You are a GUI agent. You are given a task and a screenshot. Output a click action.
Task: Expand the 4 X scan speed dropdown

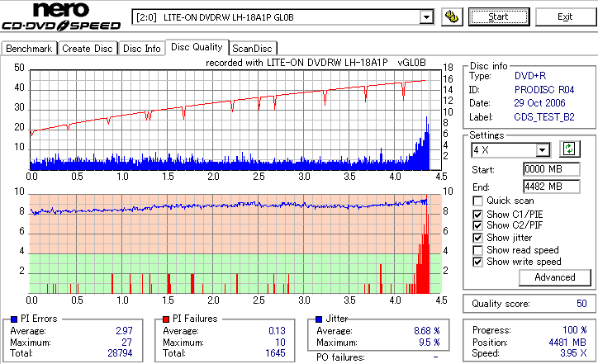click(542, 150)
